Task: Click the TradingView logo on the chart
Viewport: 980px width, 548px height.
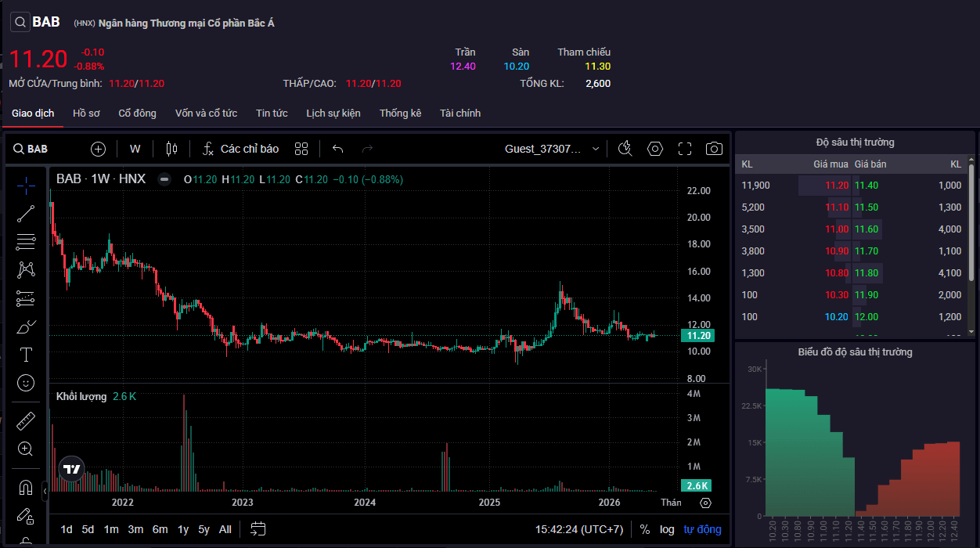Action: tap(71, 469)
